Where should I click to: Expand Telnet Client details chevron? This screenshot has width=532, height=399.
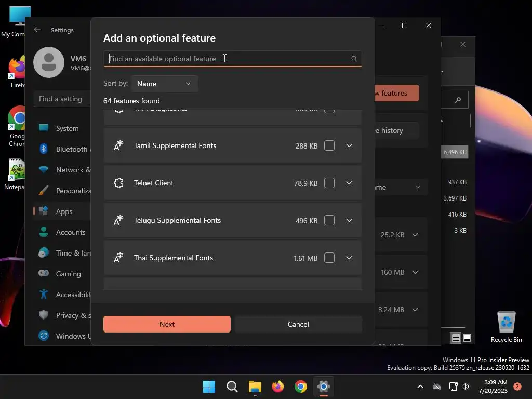(349, 183)
